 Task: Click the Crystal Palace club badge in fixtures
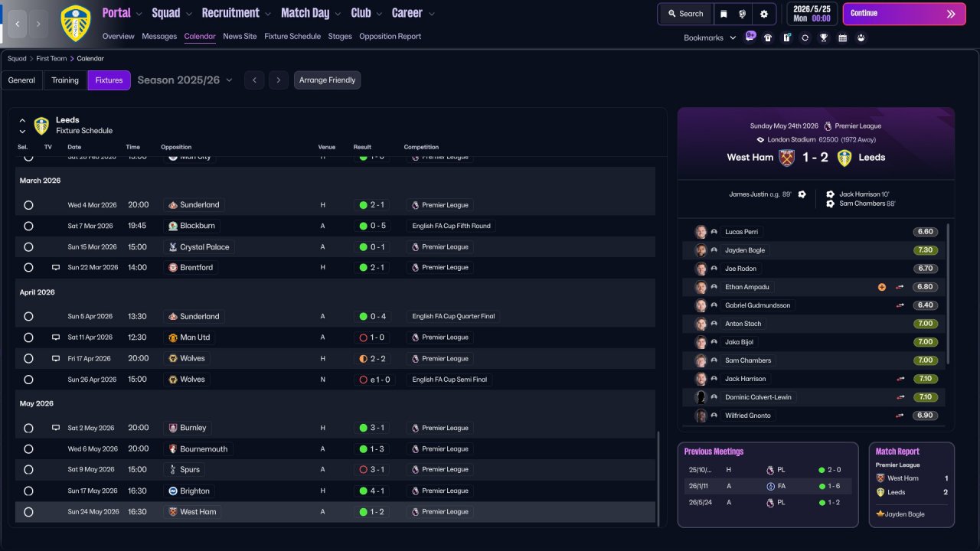point(173,247)
